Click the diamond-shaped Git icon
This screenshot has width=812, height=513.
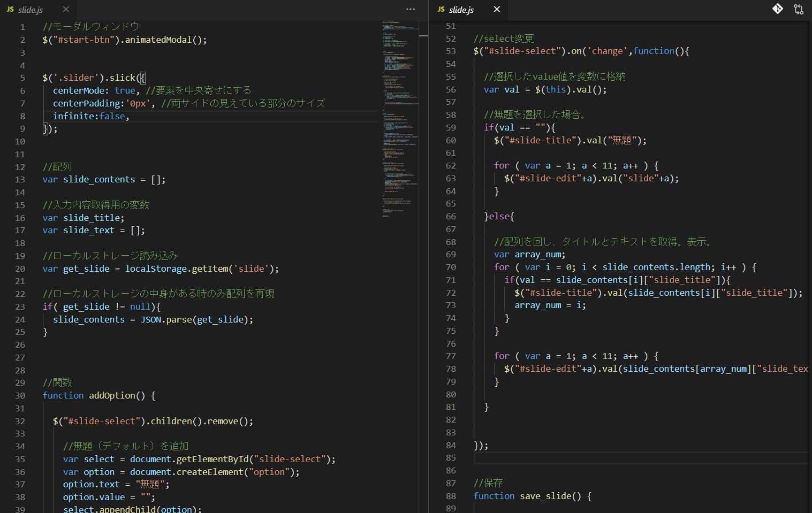[x=778, y=9]
